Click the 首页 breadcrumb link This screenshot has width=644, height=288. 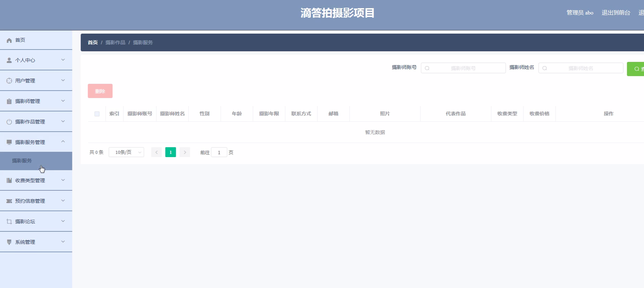point(93,42)
